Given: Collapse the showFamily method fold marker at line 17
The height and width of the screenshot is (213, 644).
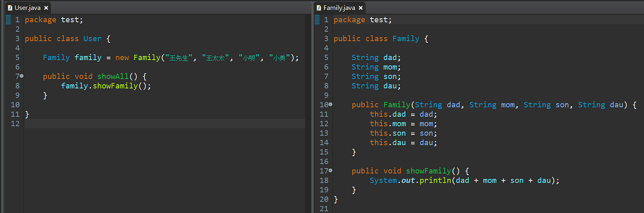Looking at the screenshot, I should pos(331,170).
